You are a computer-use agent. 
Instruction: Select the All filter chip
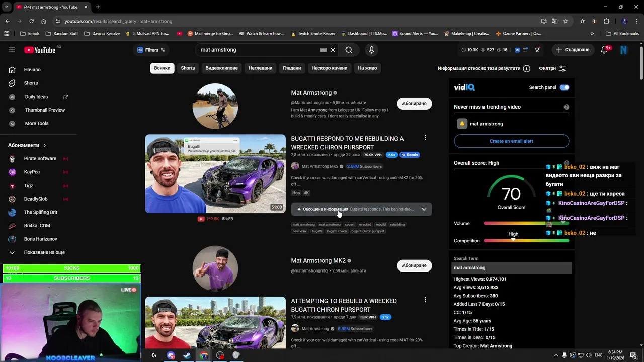tap(162, 68)
